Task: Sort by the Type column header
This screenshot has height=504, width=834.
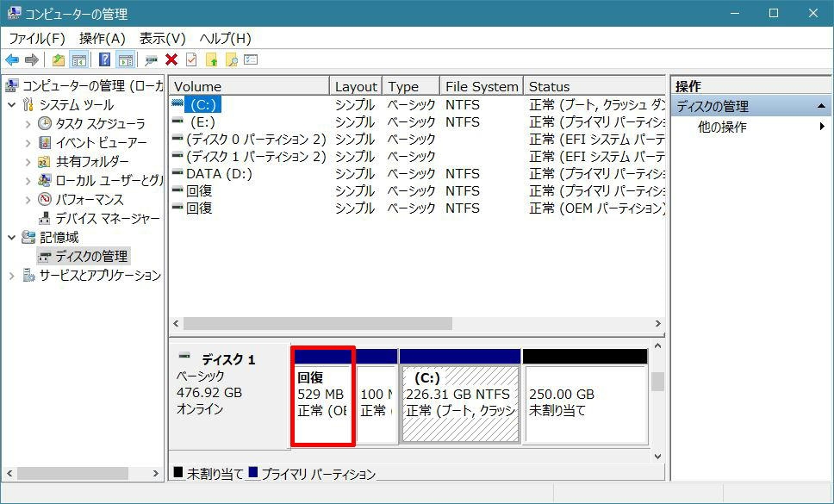Action: coord(411,87)
